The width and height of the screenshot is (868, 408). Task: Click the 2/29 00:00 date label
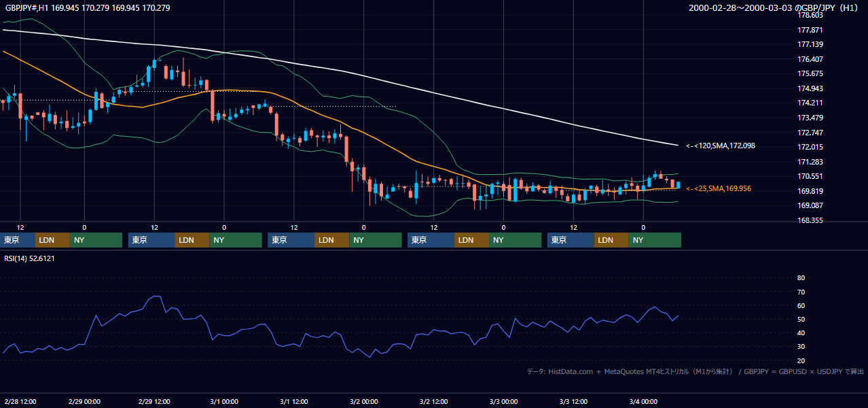84,401
